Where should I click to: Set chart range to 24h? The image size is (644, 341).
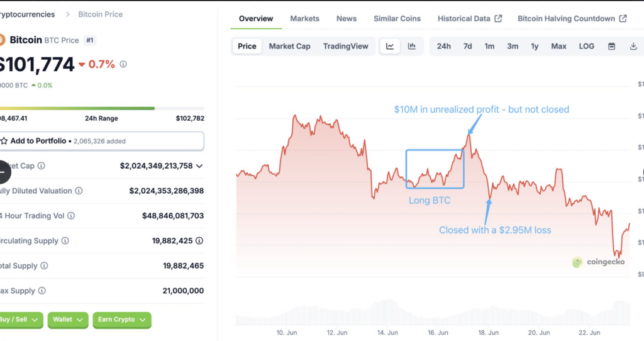443,46
